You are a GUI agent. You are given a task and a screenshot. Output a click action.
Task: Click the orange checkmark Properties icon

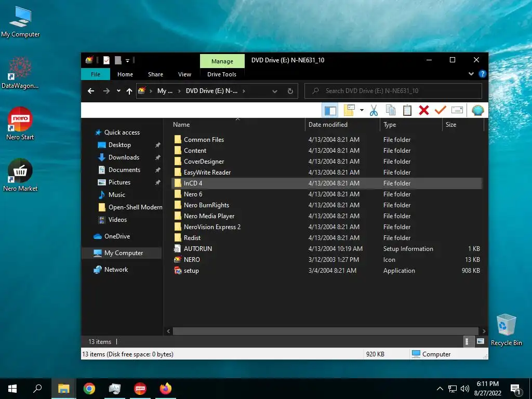(440, 110)
